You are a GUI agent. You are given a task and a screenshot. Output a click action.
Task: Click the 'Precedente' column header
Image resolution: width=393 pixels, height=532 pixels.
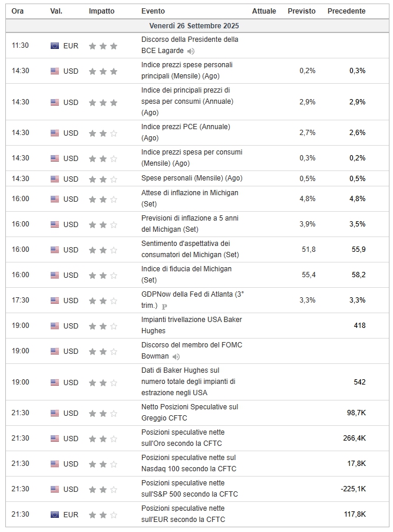tap(346, 11)
